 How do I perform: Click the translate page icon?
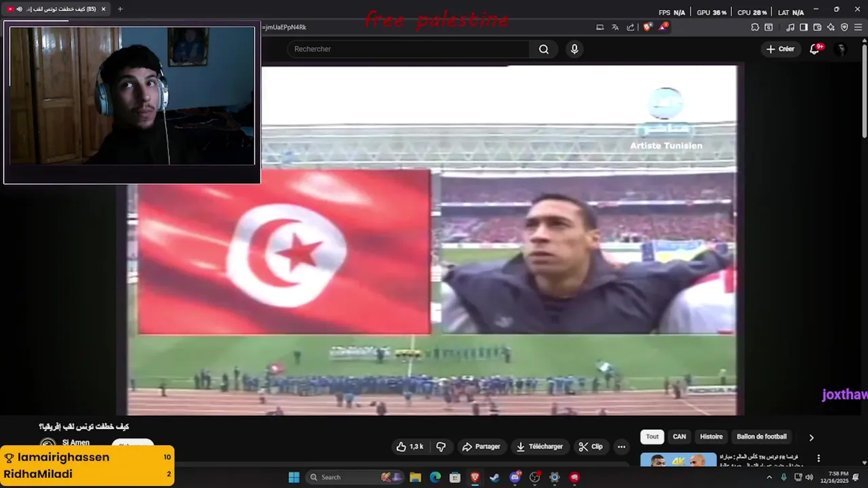pyautogui.click(x=615, y=27)
